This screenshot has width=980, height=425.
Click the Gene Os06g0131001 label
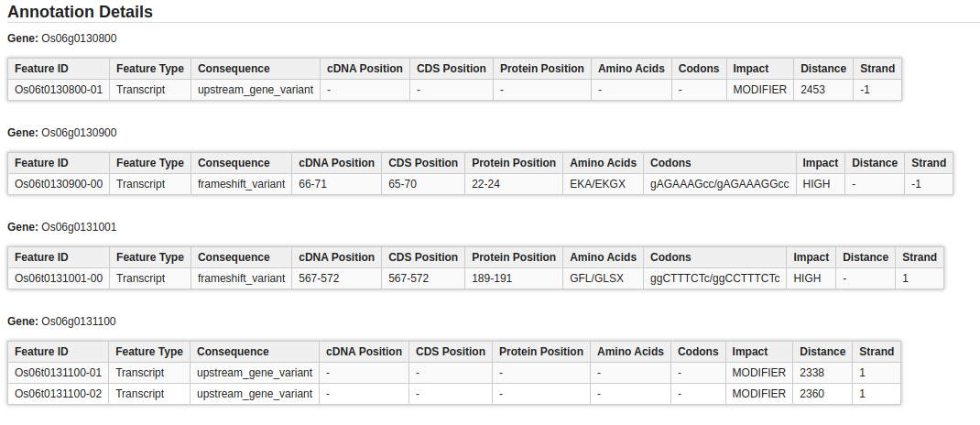click(x=61, y=227)
